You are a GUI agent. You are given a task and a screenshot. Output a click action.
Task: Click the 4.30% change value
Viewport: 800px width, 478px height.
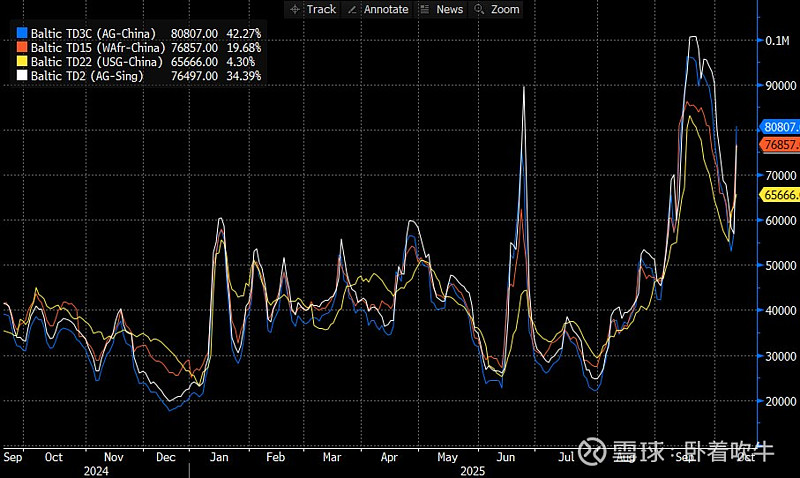(x=241, y=62)
